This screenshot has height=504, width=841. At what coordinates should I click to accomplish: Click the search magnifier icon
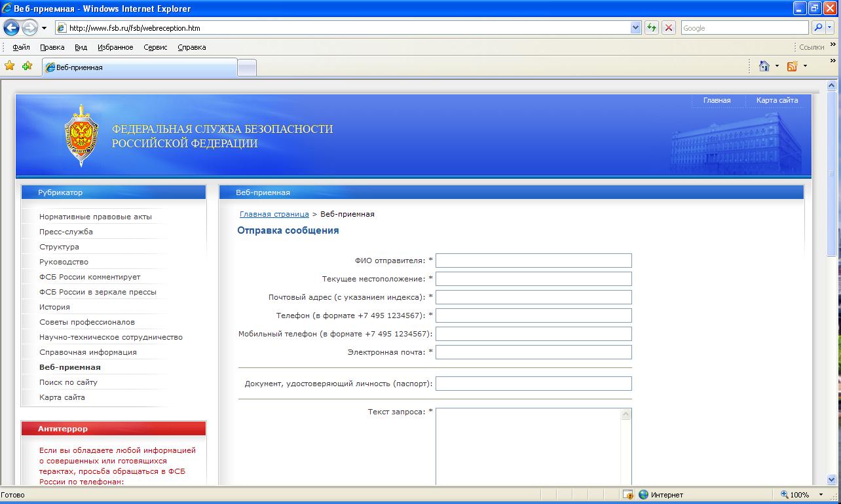[x=818, y=28]
